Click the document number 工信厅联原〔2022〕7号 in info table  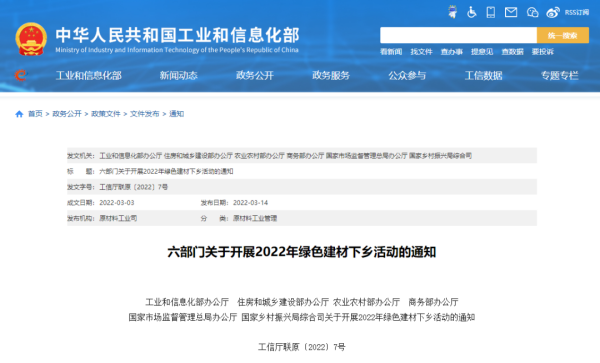coord(134,187)
